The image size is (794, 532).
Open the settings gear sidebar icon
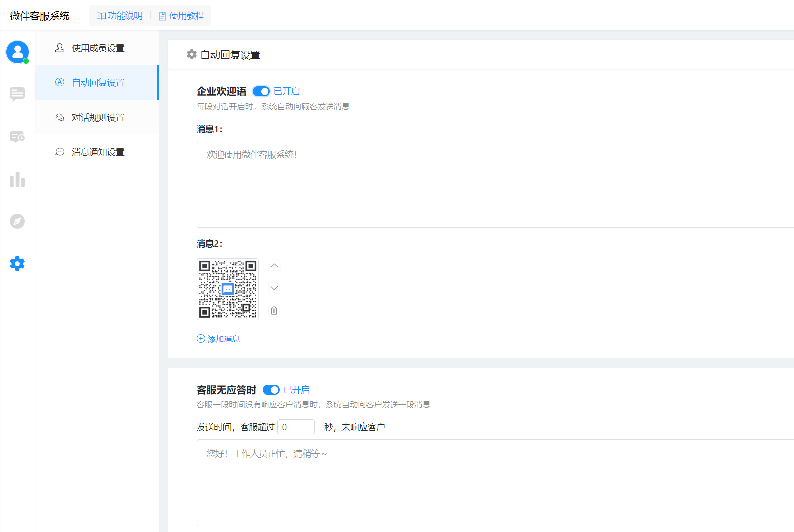coord(17,264)
